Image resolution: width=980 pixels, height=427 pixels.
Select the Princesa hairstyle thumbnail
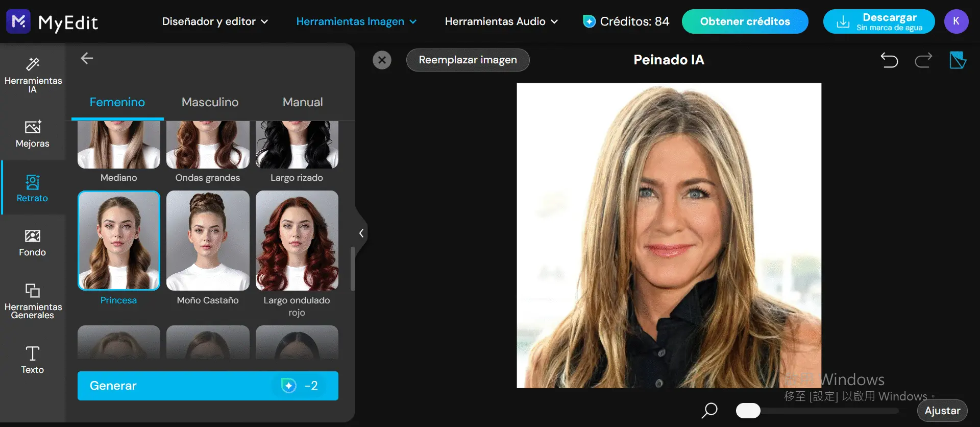pos(118,241)
